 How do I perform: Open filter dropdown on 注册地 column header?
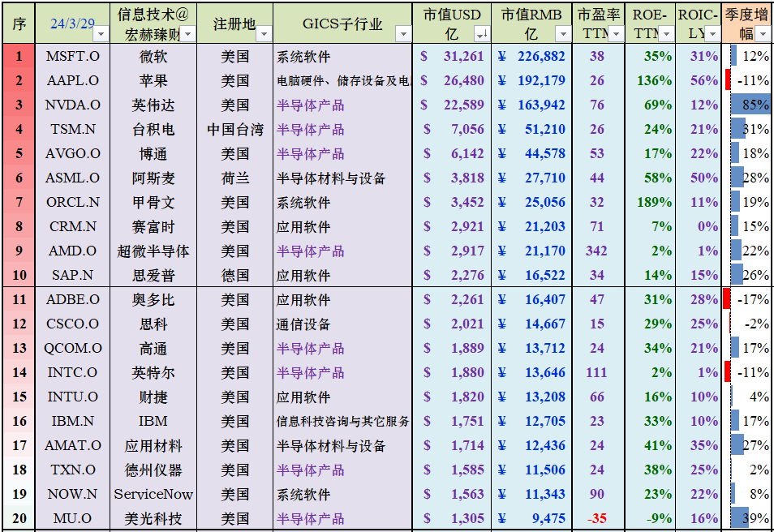264,34
